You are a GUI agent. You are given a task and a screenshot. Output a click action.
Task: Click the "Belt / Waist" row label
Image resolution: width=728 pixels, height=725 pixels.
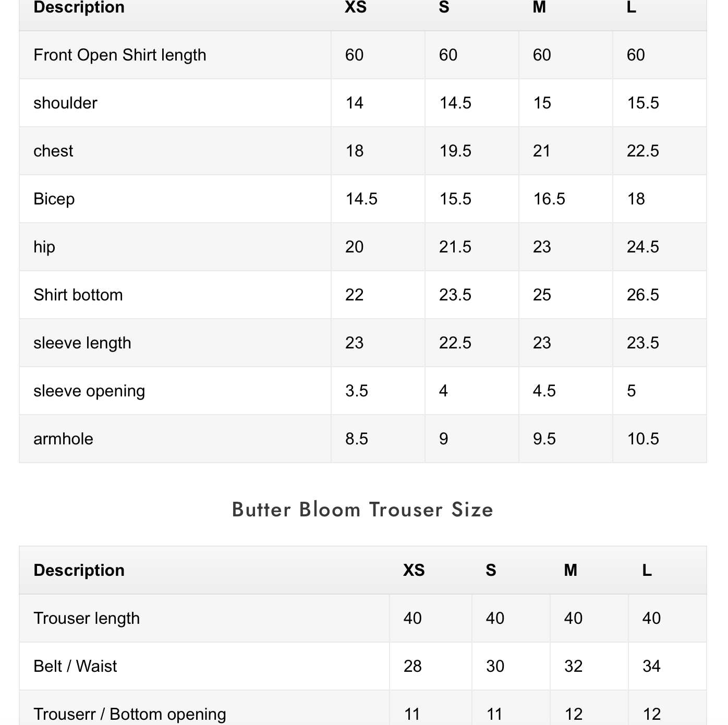pos(75,666)
